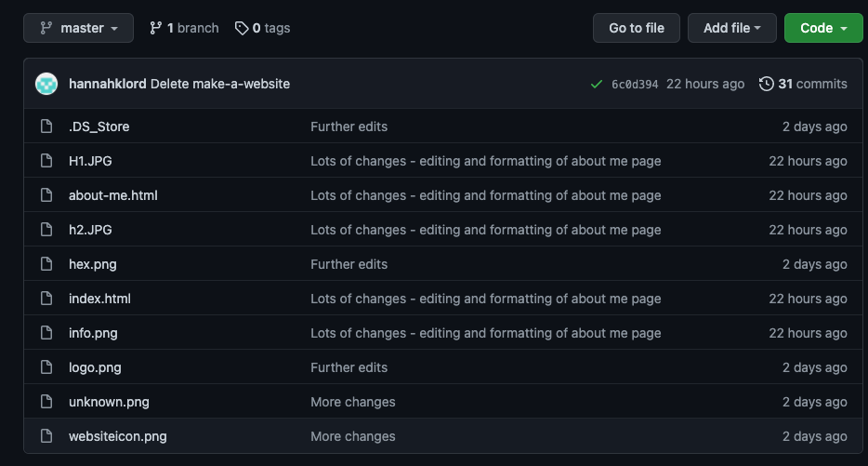Open the H1.JPG file

[90, 161]
